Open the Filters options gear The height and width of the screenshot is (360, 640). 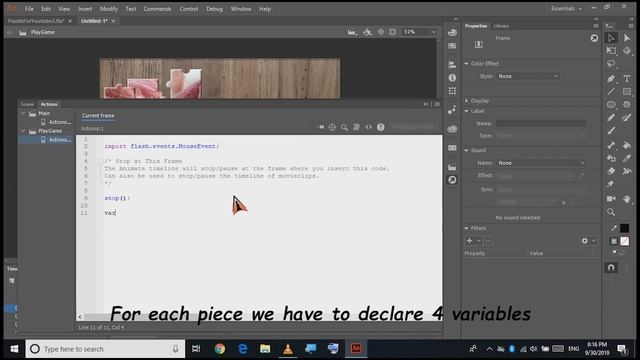(585, 241)
